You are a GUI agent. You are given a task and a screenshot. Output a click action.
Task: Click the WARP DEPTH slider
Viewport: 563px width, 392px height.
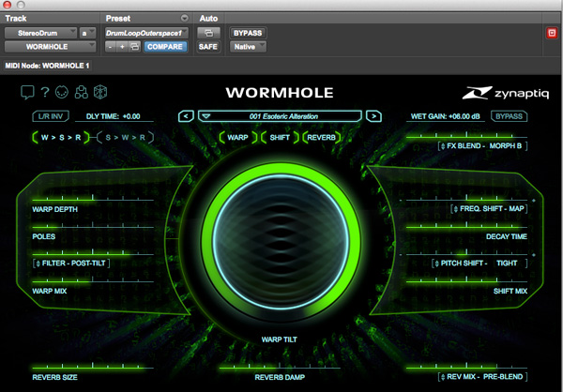(93, 199)
